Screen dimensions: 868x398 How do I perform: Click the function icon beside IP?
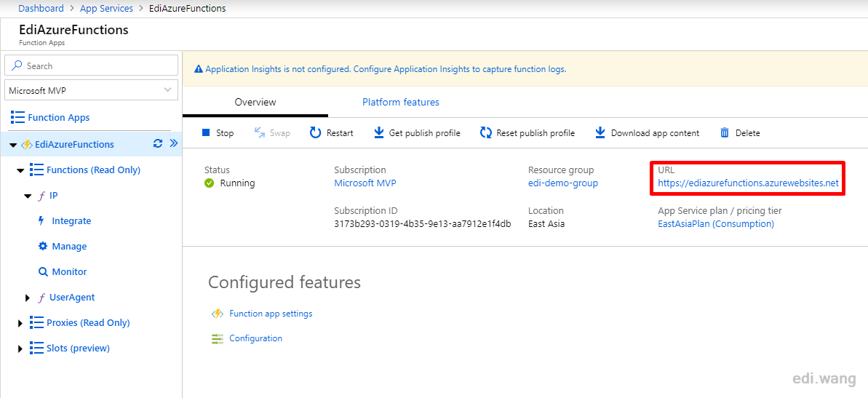click(41, 196)
